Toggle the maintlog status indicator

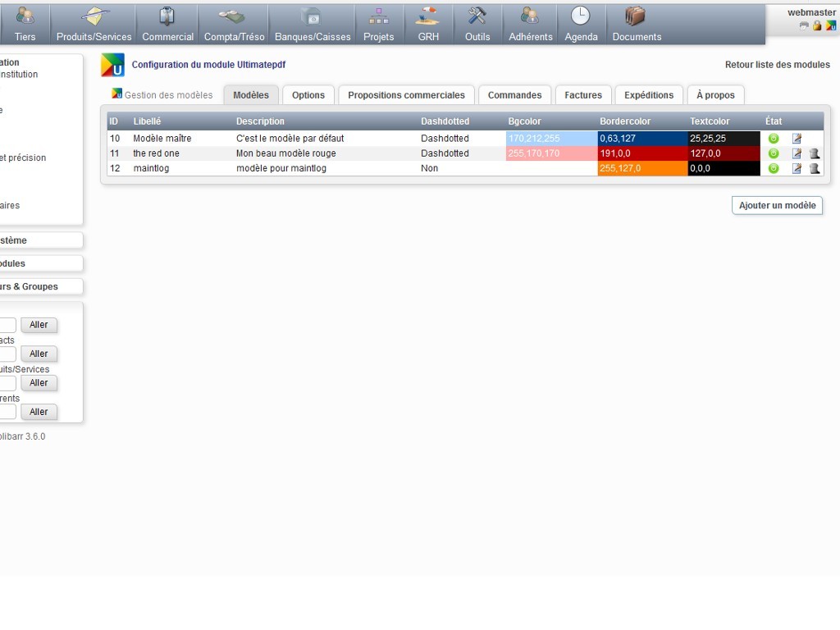click(x=773, y=168)
